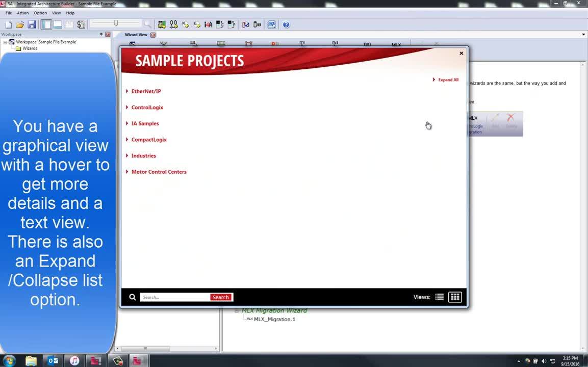Toggle the workspace pane layout icon
This screenshot has height=367, width=588.
[x=46, y=25]
